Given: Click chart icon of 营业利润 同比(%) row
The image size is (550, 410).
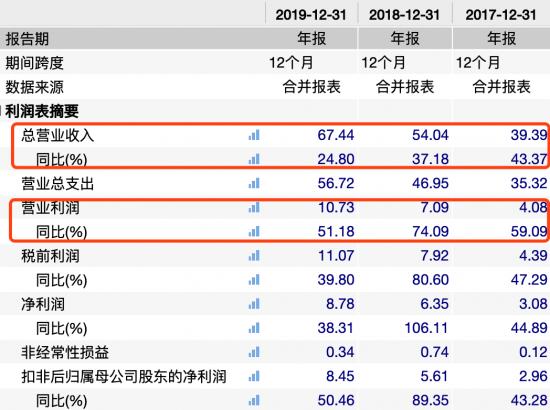Looking at the screenshot, I should click(x=254, y=231).
